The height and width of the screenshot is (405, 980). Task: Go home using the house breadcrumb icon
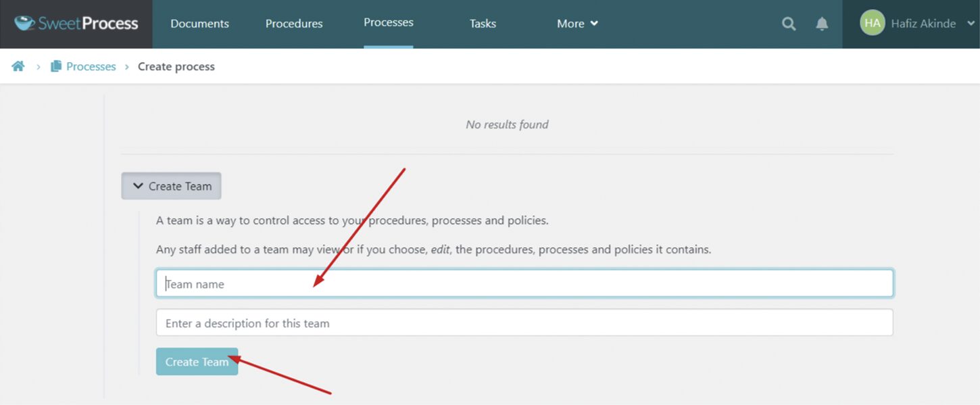click(18, 66)
